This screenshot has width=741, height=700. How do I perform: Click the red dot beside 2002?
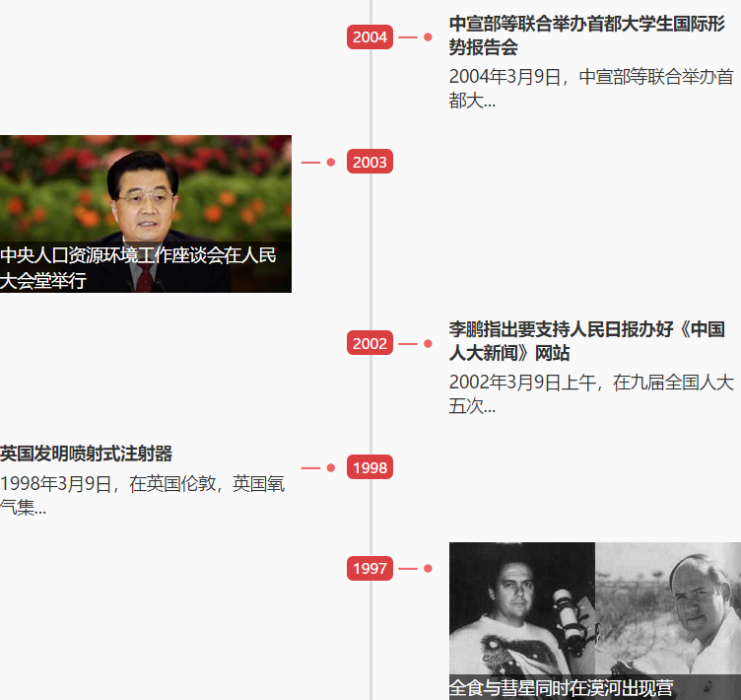tap(428, 343)
